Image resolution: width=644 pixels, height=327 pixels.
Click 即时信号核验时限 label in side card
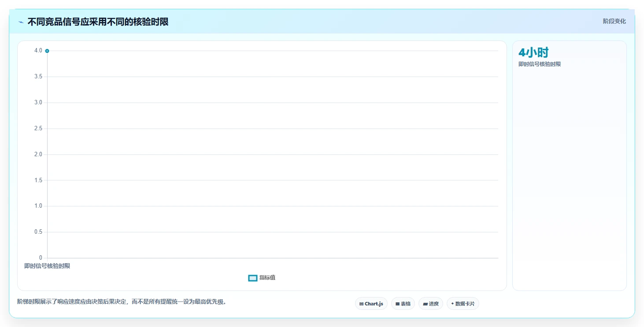pyautogui.click(x=540, y=64)
